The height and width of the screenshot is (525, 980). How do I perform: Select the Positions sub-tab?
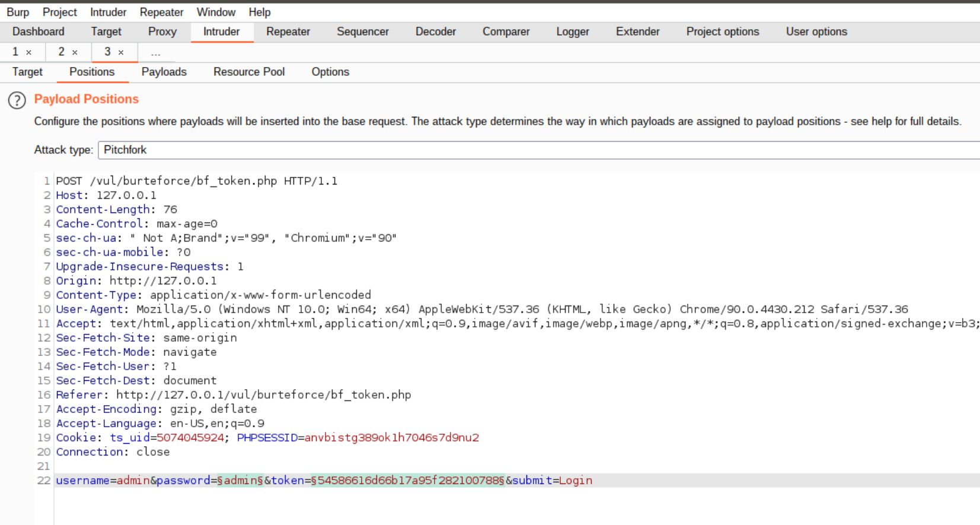92,72
